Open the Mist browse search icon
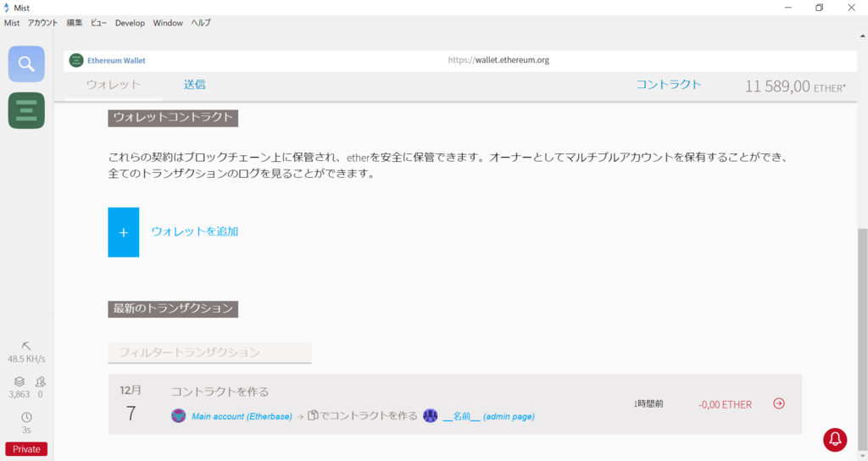 point(26,64)
